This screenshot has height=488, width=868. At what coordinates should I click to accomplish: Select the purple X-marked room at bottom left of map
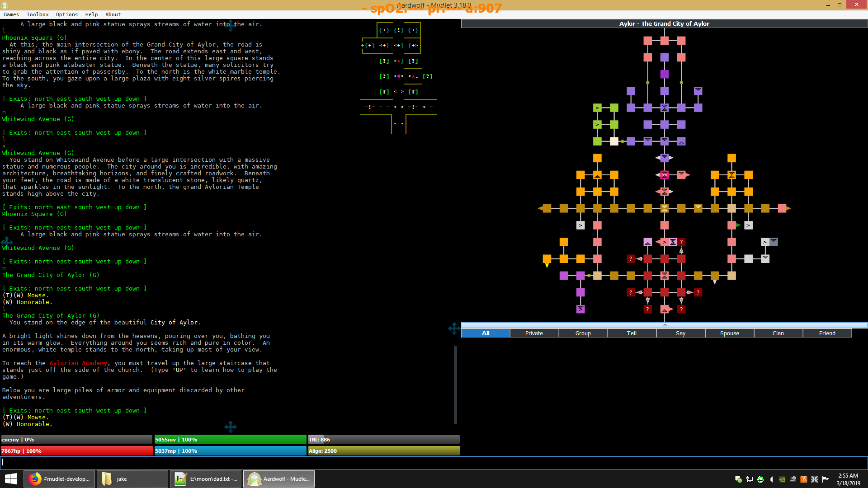point(580,309)
